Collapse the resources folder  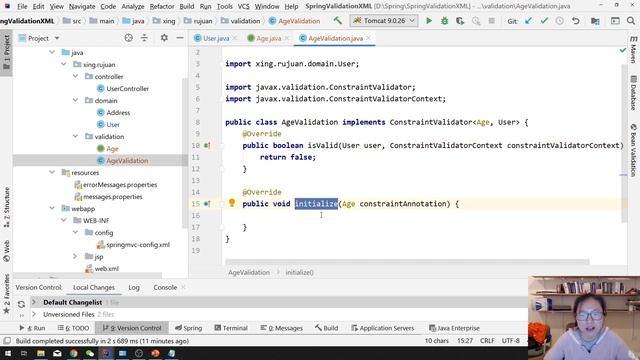click(52, 172)
